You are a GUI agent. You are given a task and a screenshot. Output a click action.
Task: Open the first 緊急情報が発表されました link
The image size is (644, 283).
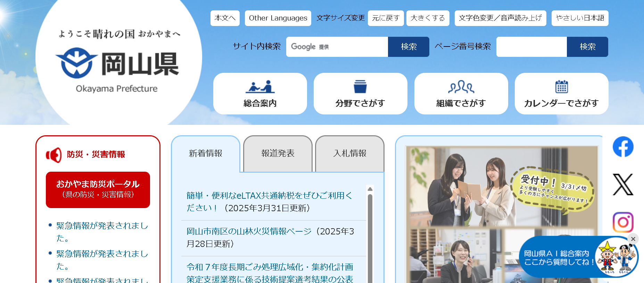point(102,232)
